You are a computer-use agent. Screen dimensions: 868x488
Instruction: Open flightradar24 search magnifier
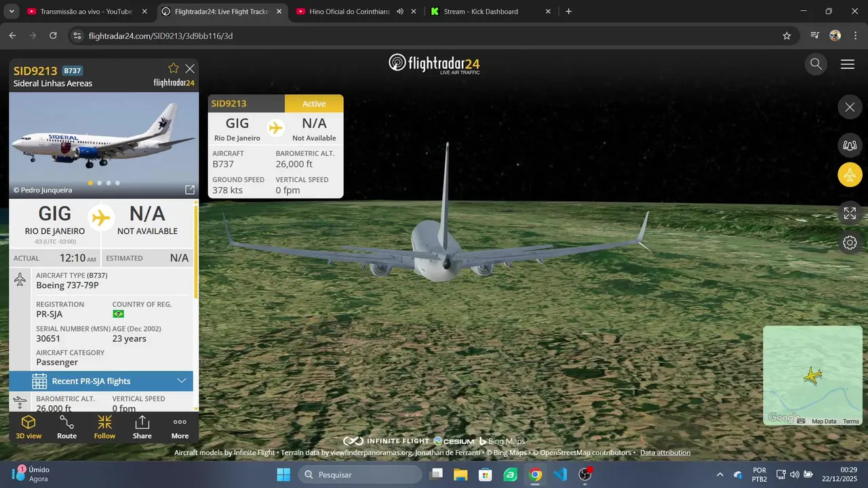(x=816, y=64)
